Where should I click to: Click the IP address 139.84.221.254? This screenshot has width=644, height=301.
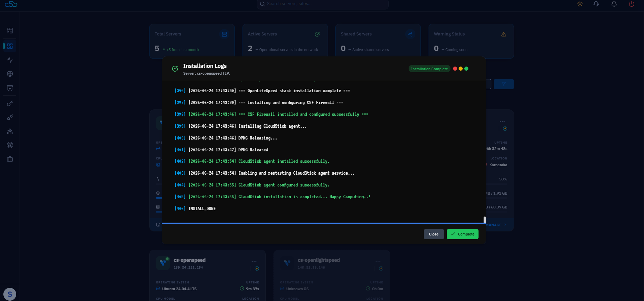[x=188, y=268]
